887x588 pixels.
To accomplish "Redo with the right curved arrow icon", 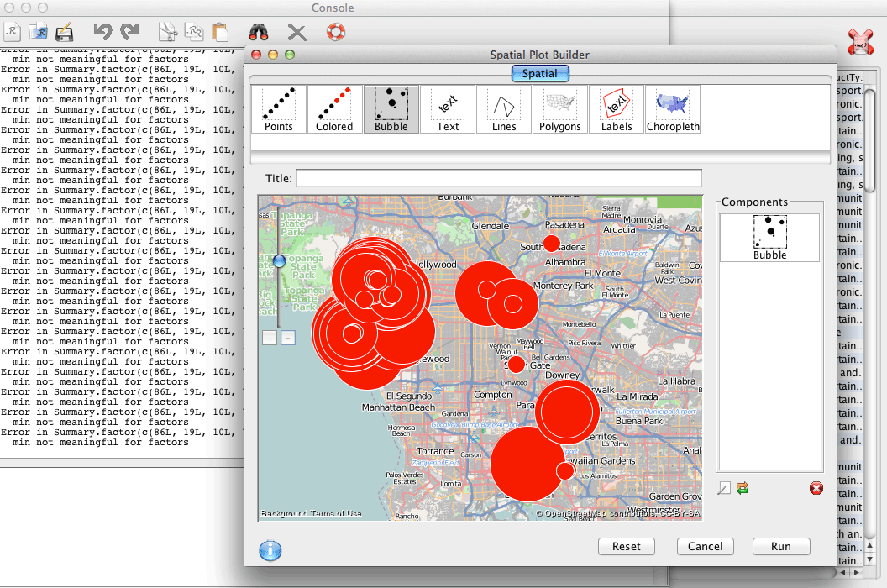I will click(129, 31).
